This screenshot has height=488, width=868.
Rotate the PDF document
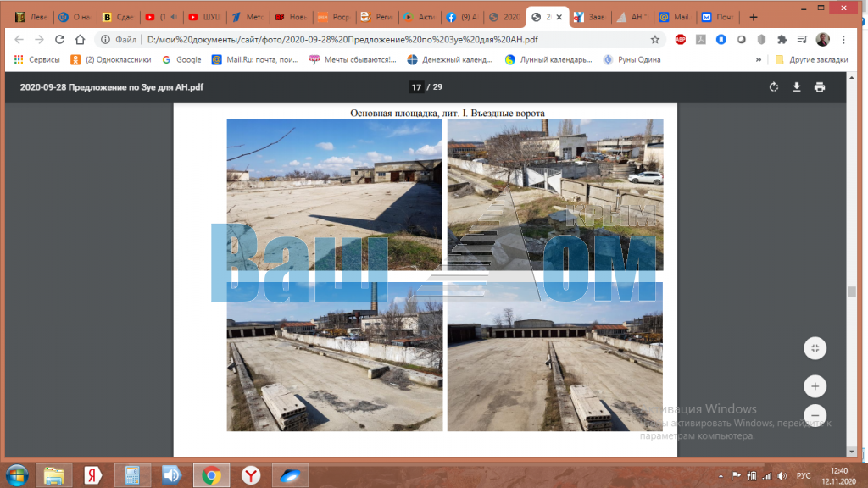point(774,87)
